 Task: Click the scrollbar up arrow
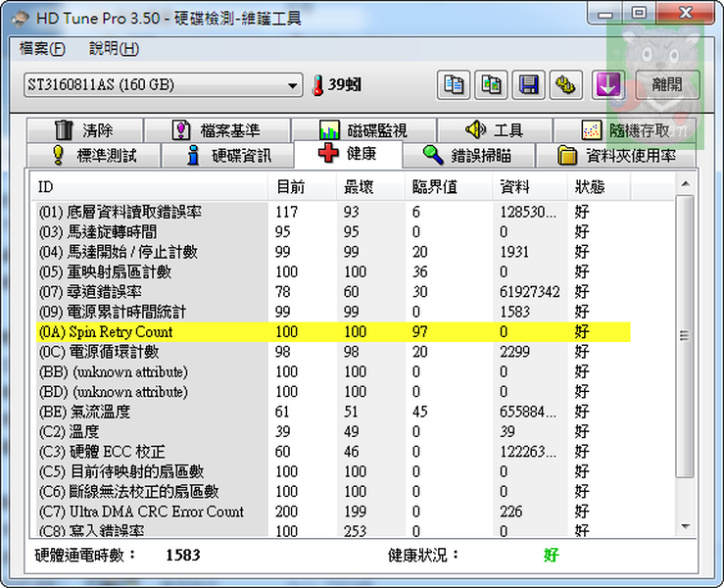click(x=686, y=184)
